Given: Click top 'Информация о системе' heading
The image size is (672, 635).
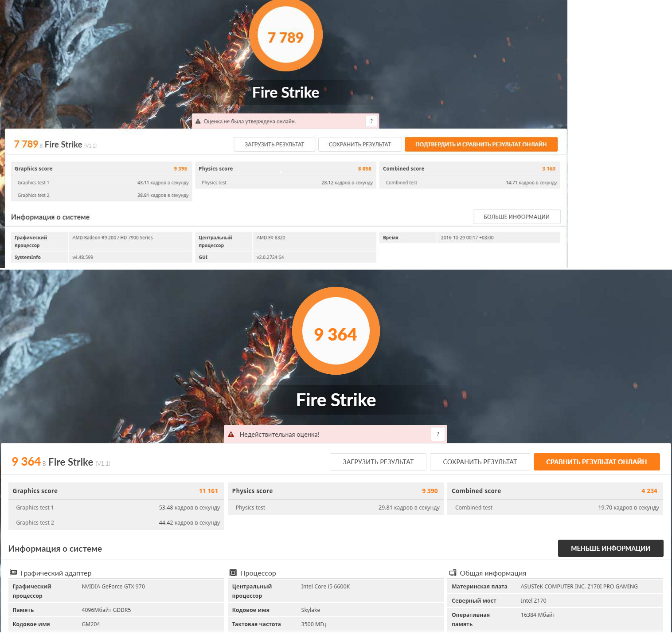Looking at the screenshot, I should click(x=50, y=217).
